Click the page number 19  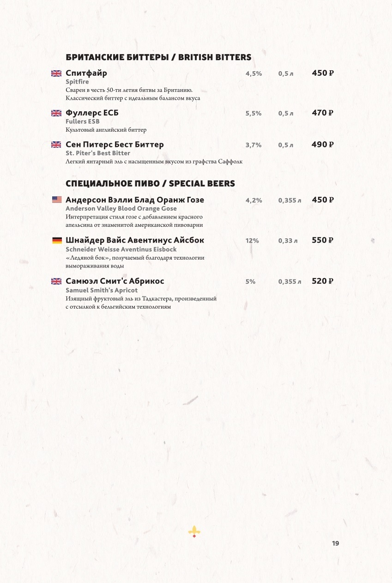(335, 543)
